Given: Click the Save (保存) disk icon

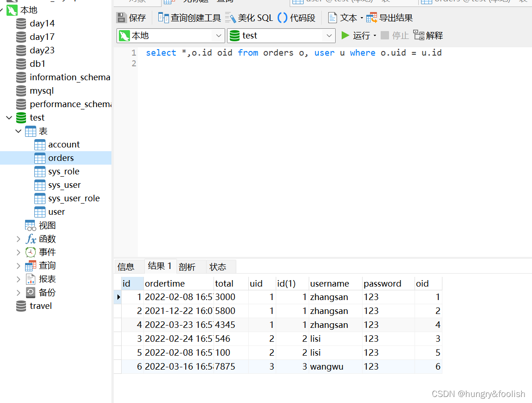Looking at the screenshot, I should point(121,18).
